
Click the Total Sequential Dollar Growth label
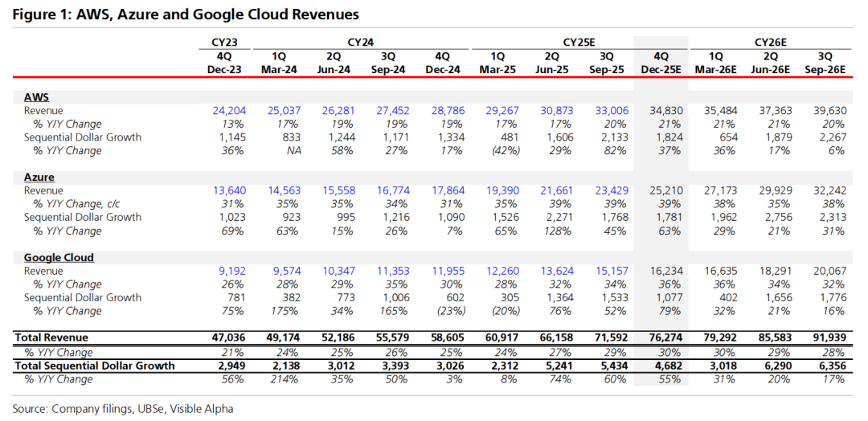(x=94, y=365)
